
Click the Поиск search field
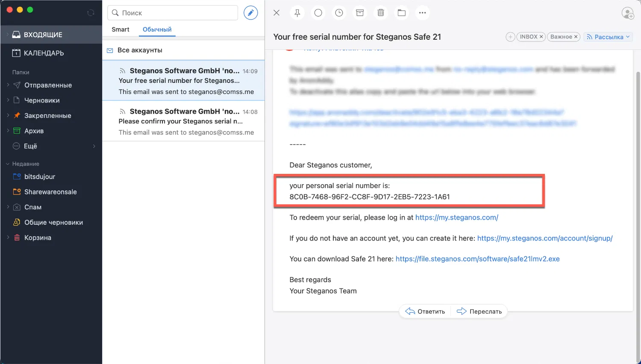pos(173,13)
